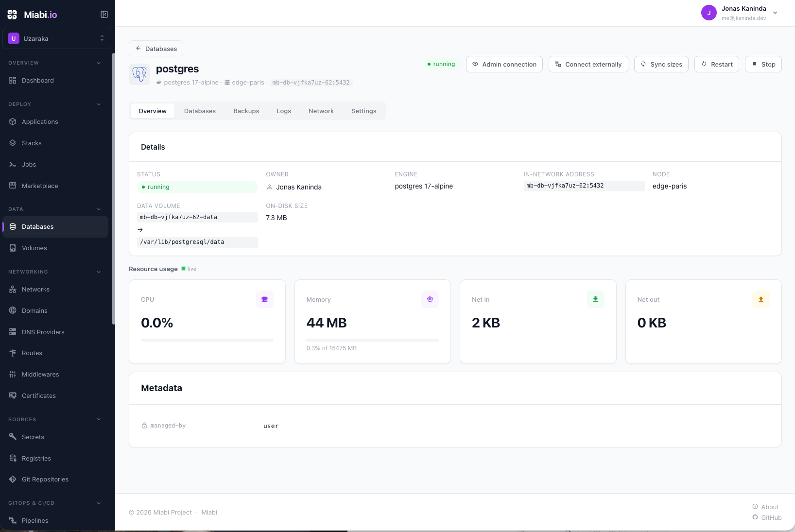
Task: Open the Uzaraka workspace switcher
Action: (x=57, y=38)
